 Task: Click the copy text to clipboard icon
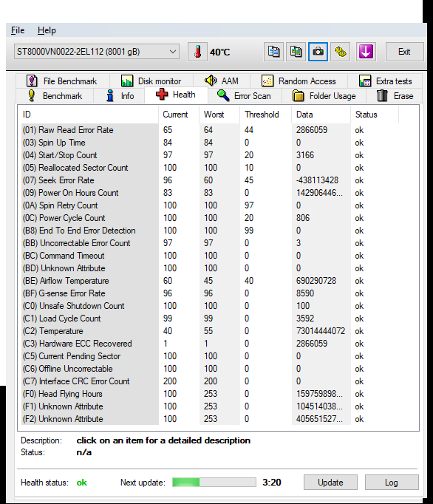click(x=273, y=52)
